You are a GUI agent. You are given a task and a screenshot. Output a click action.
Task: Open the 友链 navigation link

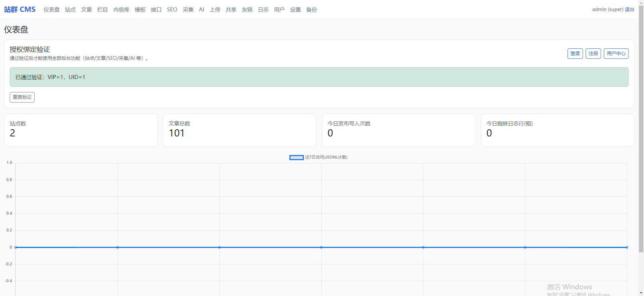[247, 10]
